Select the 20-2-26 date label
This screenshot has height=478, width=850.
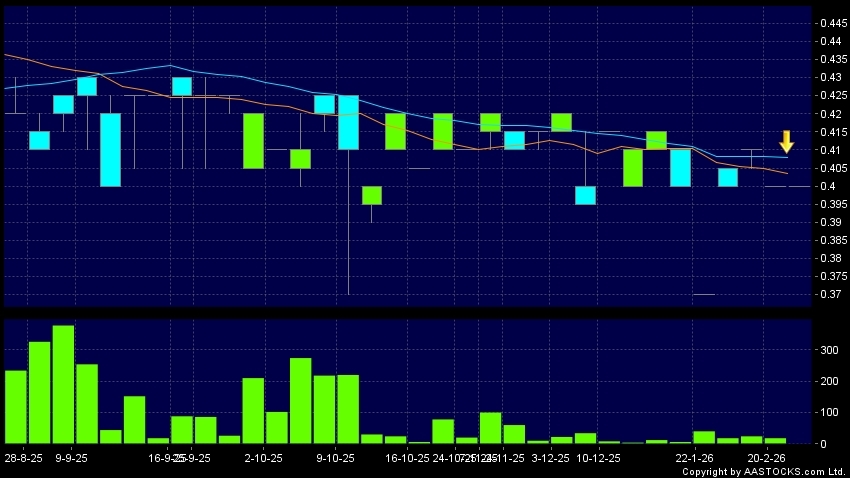tap(766, 457)
